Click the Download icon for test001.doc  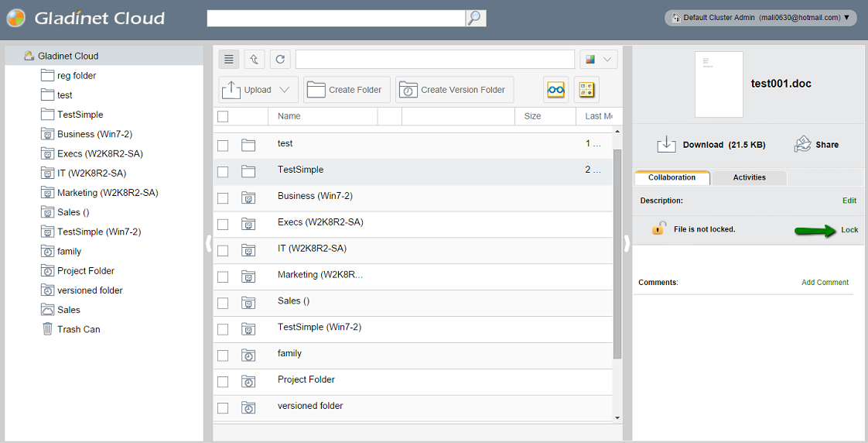pos(667,144)
